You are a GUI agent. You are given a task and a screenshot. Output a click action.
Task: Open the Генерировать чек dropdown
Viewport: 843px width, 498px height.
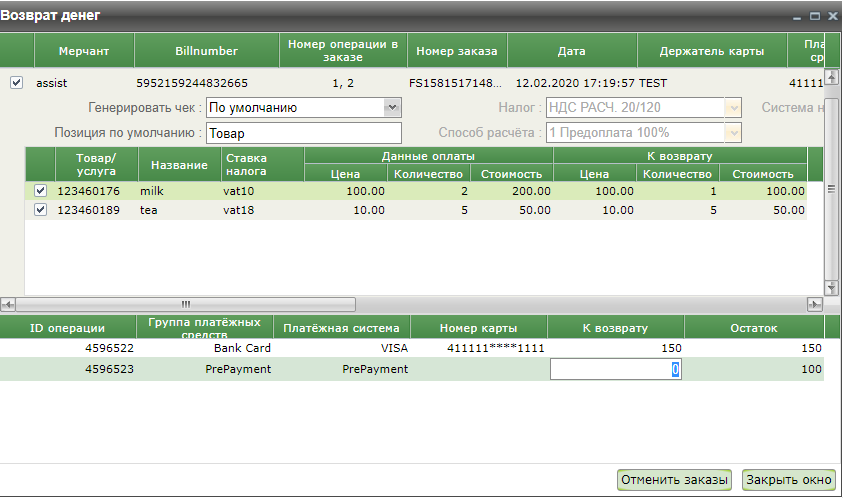[391, 108]
